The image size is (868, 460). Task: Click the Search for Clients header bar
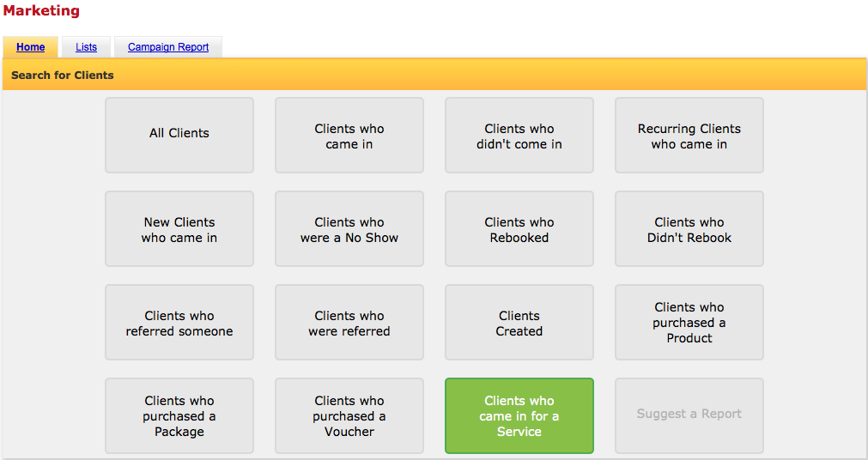pyautogui.click(x=434, y=75)
